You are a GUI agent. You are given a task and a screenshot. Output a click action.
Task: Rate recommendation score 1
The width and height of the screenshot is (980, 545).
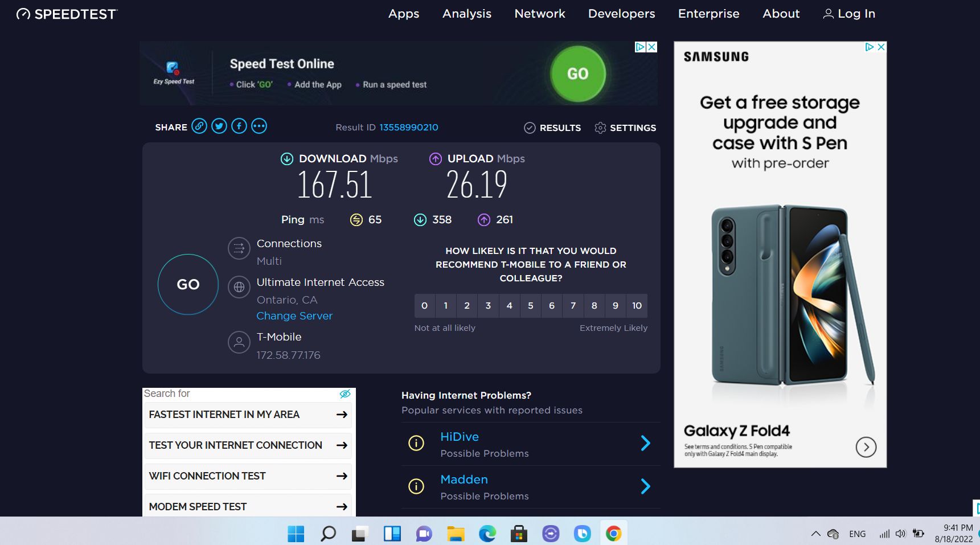(446, 306)
